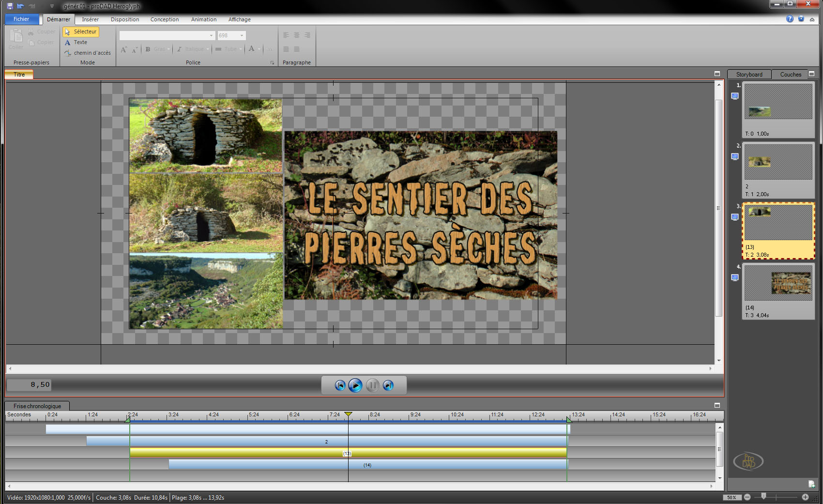
Task: Undo the last action in quick access
Action: click(20, 6)
